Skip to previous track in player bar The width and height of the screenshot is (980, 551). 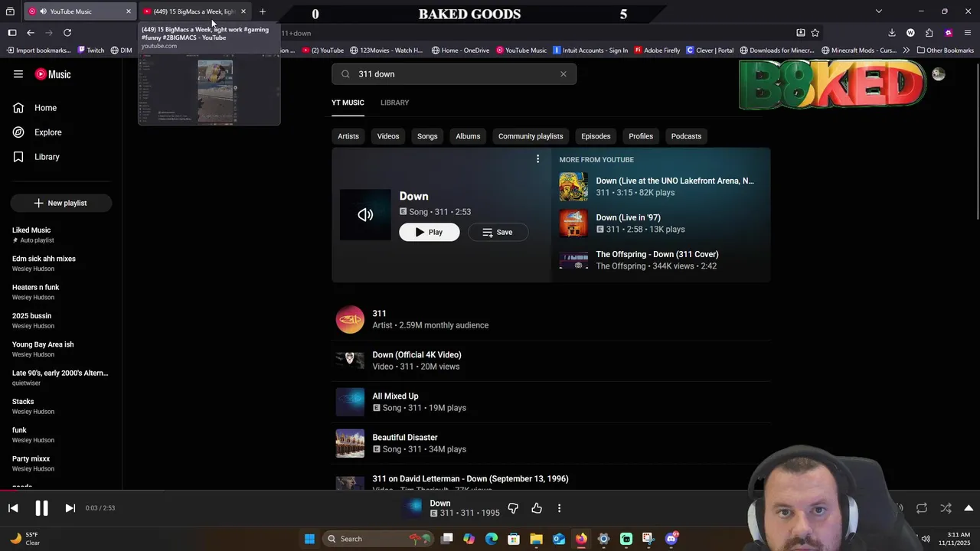point(13,508)
